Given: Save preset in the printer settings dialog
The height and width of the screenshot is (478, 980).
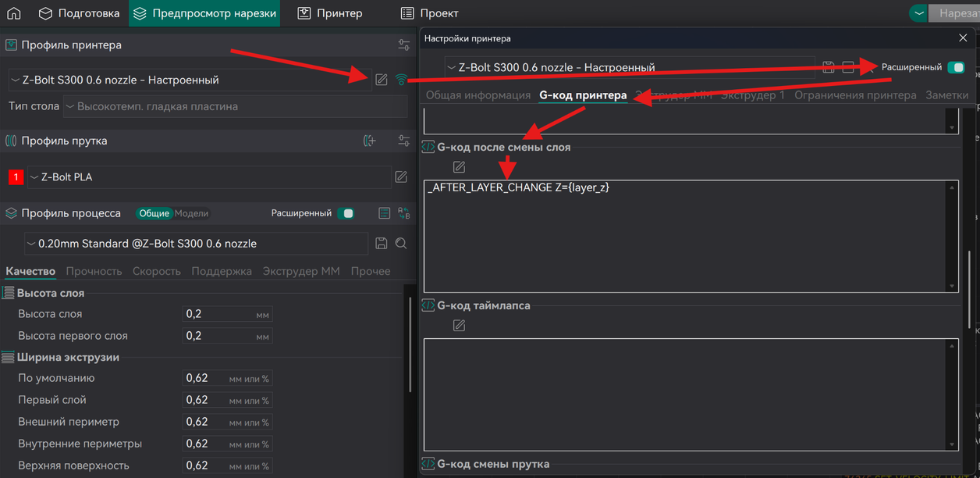Looking at the screenshot, I should (829, 68).
